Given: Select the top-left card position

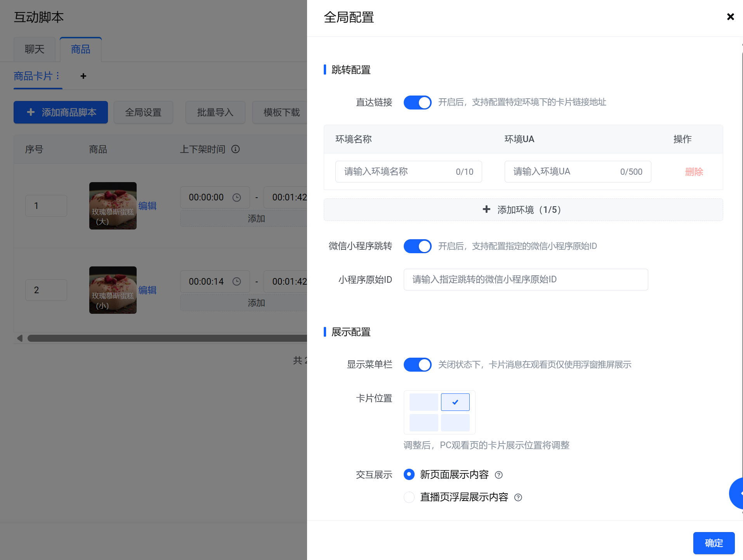Looking at the screenshot, I should [424, 402].
